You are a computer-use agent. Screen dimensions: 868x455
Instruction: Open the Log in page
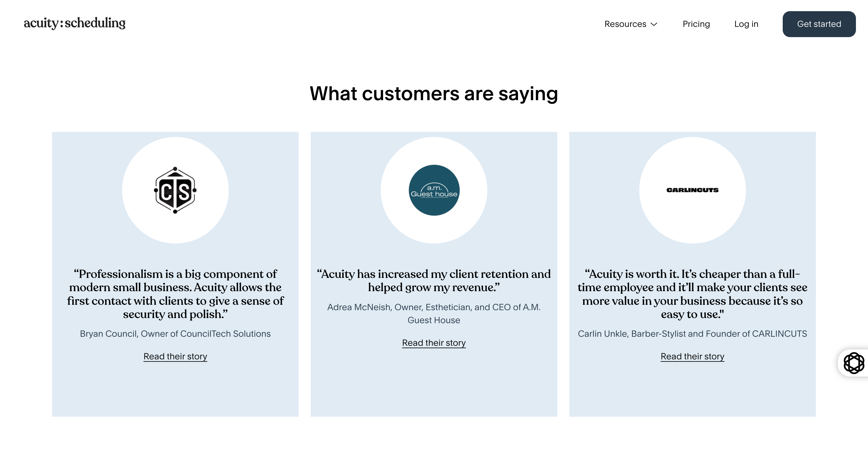[746, 24]
